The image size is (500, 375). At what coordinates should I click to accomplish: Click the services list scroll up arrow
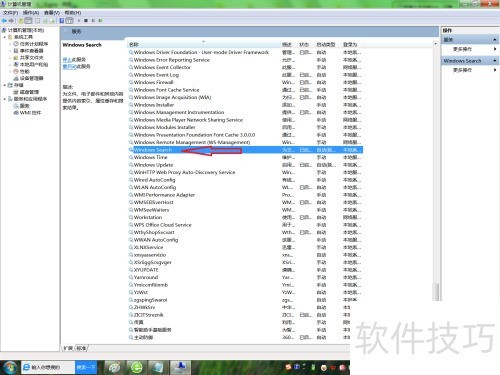coord(435,44)
